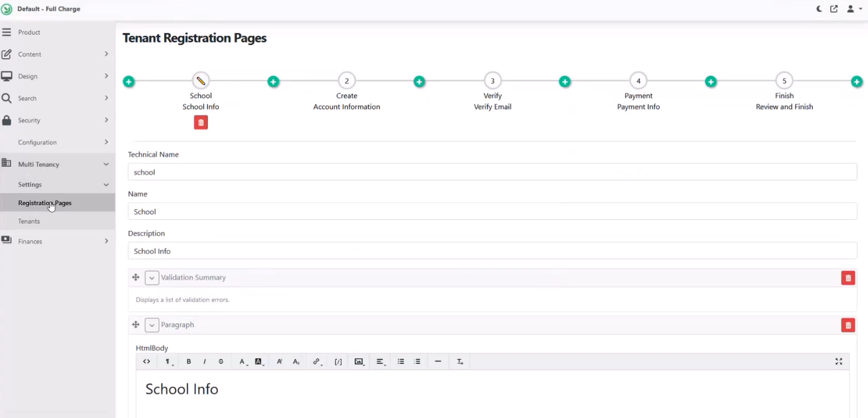Click the Technical Name field
This screenshot has width=868, height=418.
492,172
